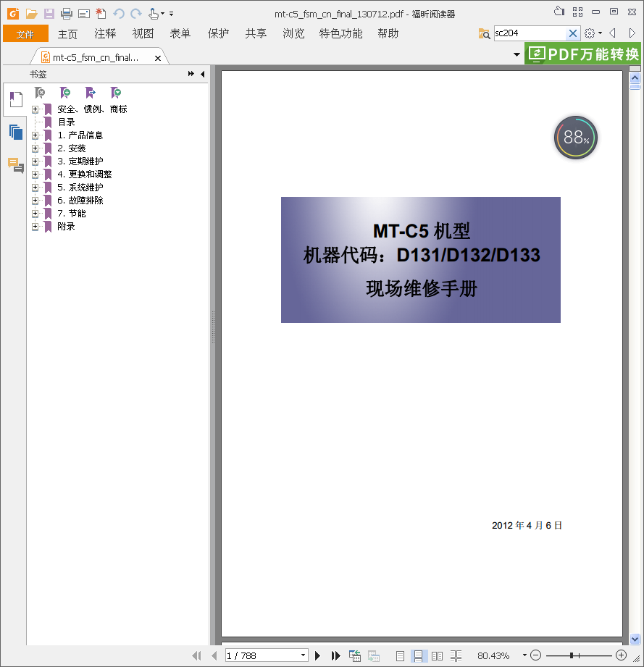Toggle continuous page view mode

pos(418,655)
